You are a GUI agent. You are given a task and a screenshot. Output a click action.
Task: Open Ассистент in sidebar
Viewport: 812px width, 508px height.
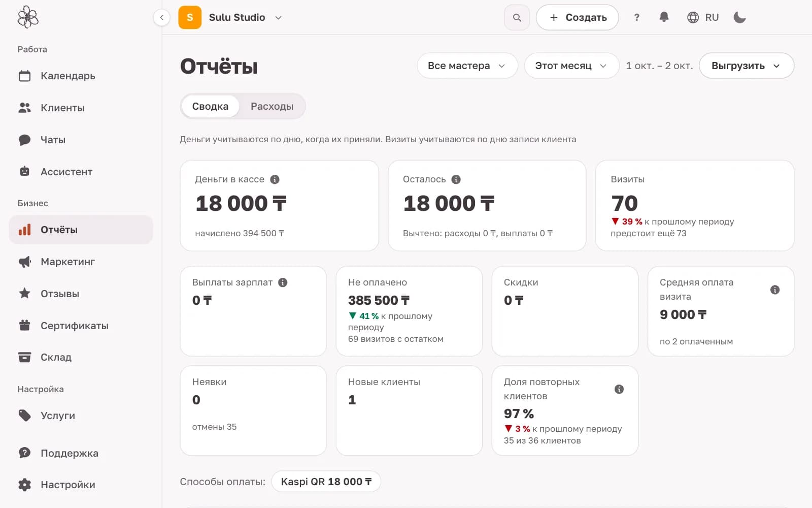pos(81,172)
